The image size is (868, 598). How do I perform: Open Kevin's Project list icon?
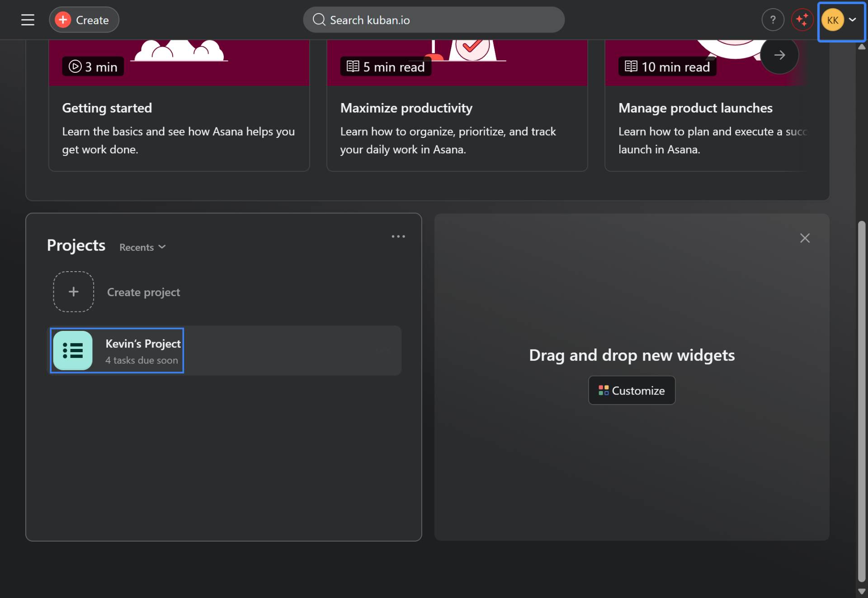(x=73, y=350)
